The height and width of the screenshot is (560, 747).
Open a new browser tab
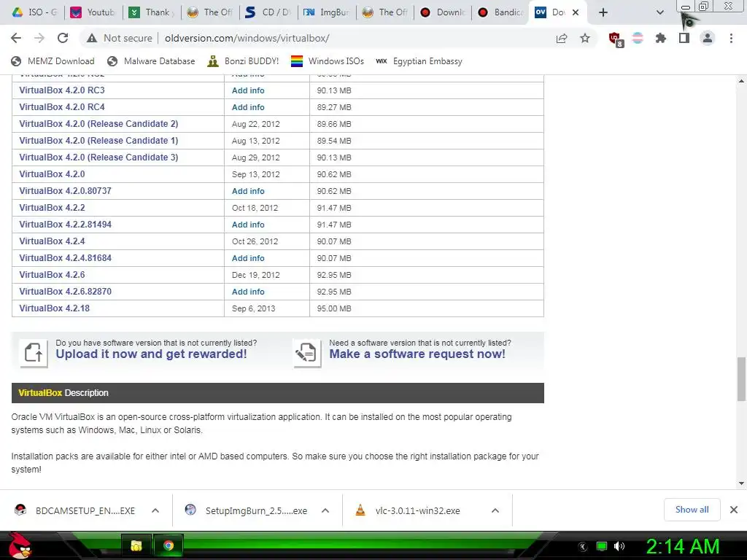pos(603,12)
